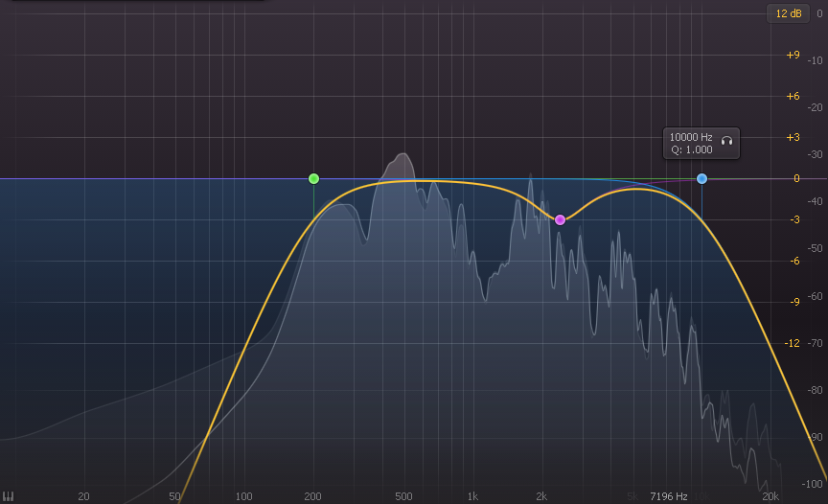Select the purple EQ band node
828x504 pixels.
point(560,219)
